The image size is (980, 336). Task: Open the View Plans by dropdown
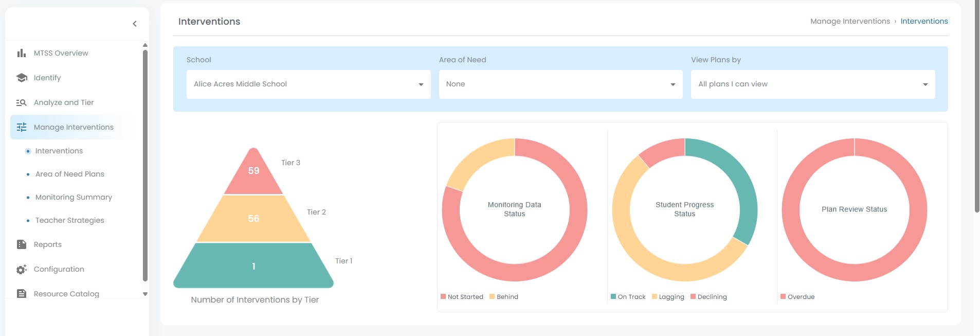click(812, 84)
